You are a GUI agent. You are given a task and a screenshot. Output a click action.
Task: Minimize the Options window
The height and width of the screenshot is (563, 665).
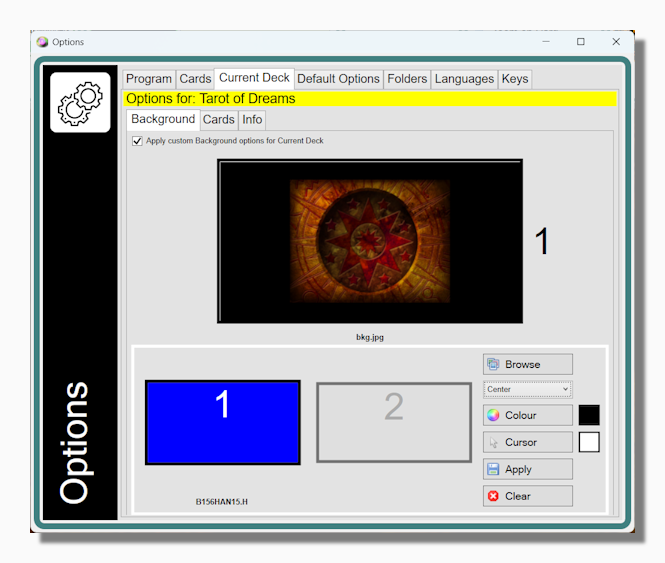point(546,42)
